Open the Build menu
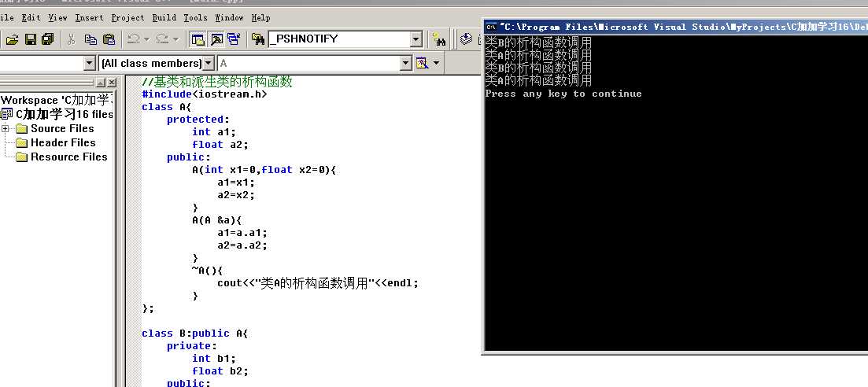The width and height of the screenshot is (868, 387). 164,18
